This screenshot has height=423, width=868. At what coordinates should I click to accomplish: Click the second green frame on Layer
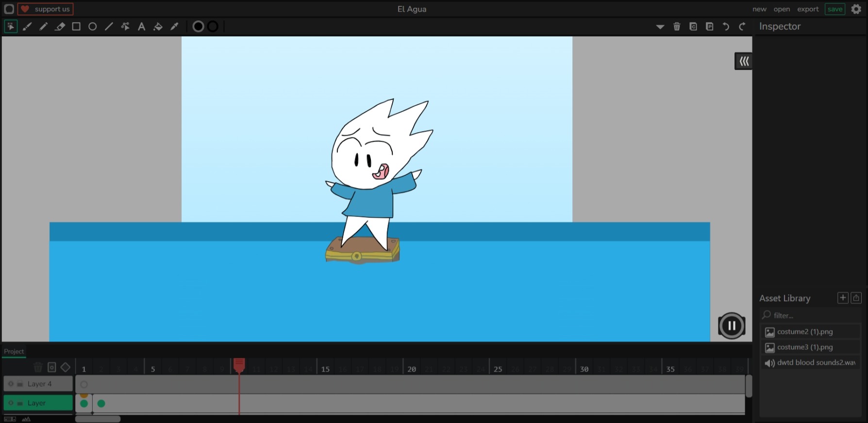[x=101, y=403]
